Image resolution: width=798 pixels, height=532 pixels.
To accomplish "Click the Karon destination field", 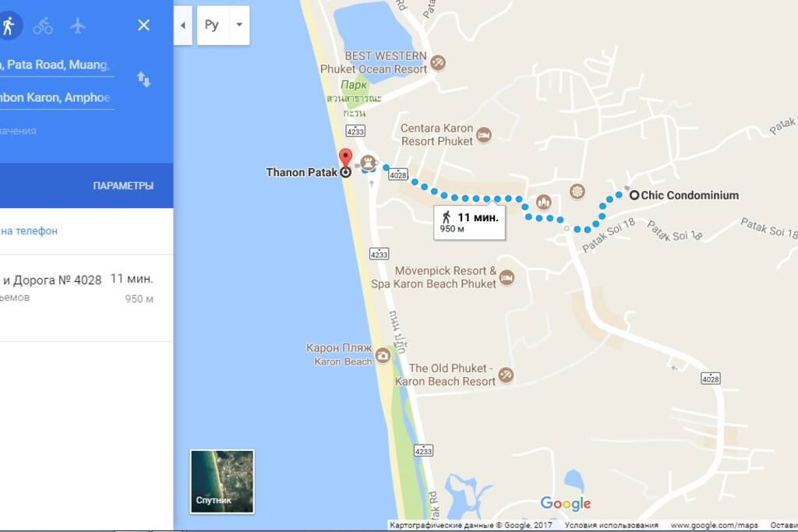I will 56,97.
